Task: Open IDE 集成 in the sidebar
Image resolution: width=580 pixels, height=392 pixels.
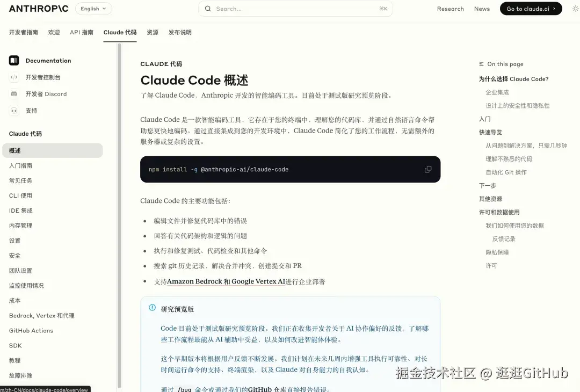Action: pos(21,210)
